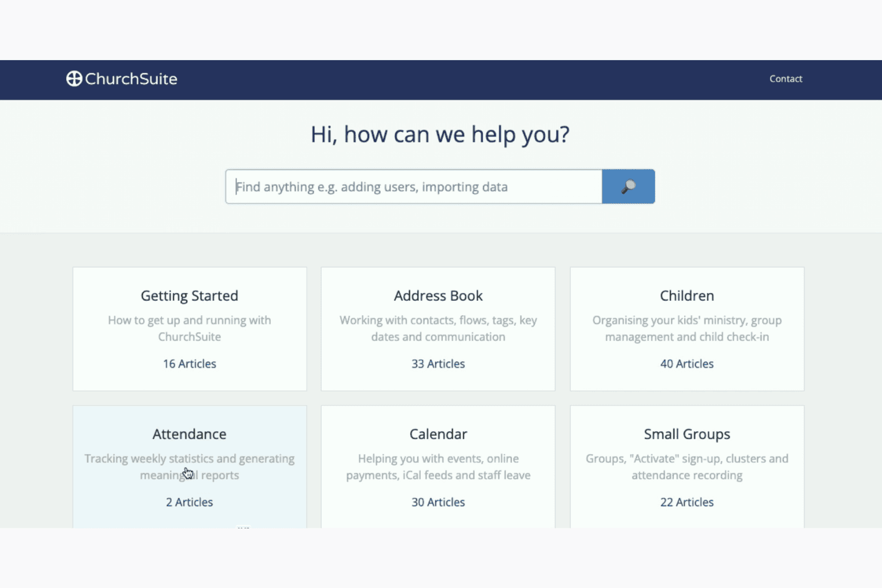Click "How to get up and running" description
Screen dimensions: 882x588
190,328
